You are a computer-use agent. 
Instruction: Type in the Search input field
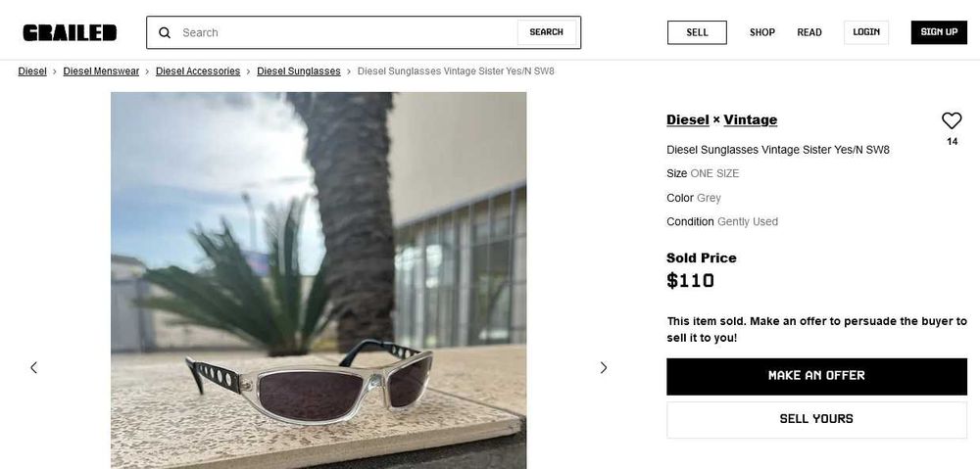[343, 32]
